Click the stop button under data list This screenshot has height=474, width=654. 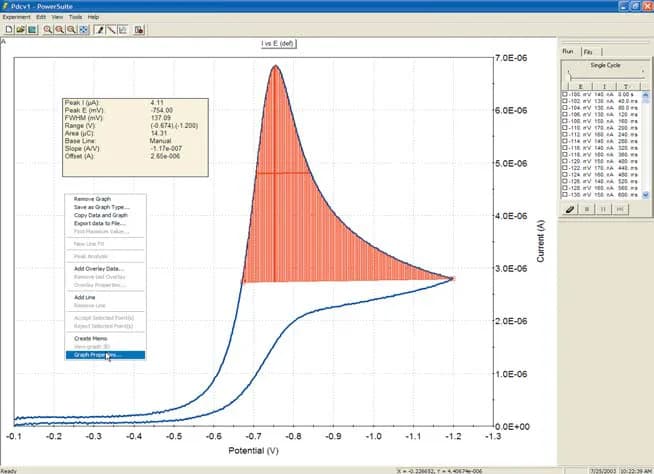click(587, 209)
